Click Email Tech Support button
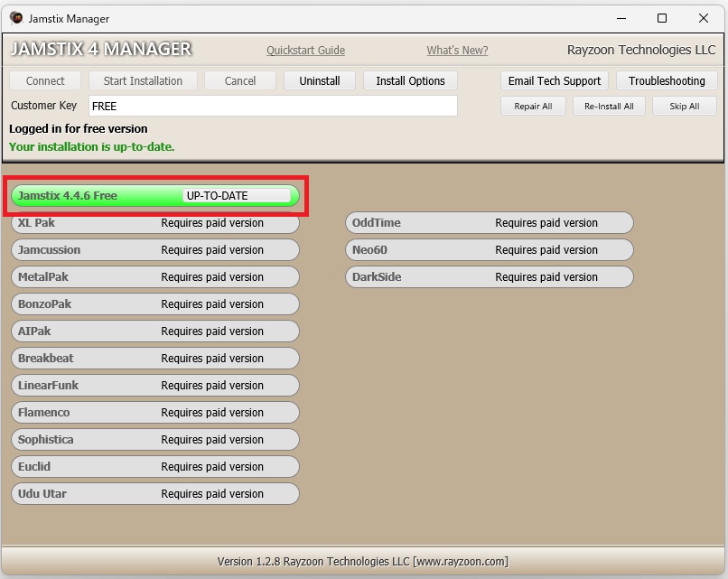The height and width of the screenshot is (579, 728). pyautogui.click(x=554, y=81)
